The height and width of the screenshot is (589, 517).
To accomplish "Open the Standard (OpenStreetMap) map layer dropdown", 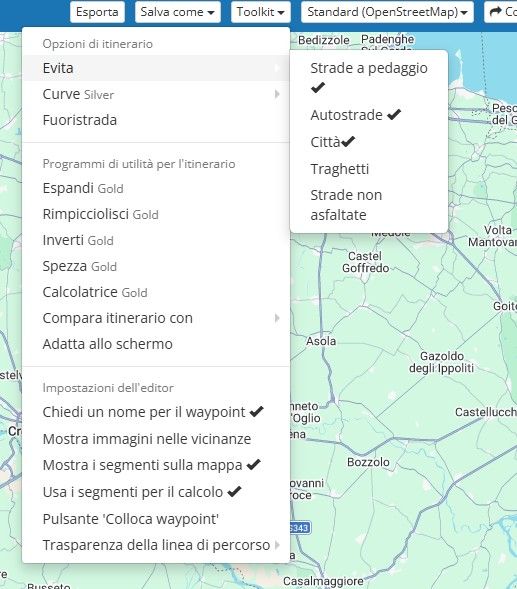I will click(387, 12).
